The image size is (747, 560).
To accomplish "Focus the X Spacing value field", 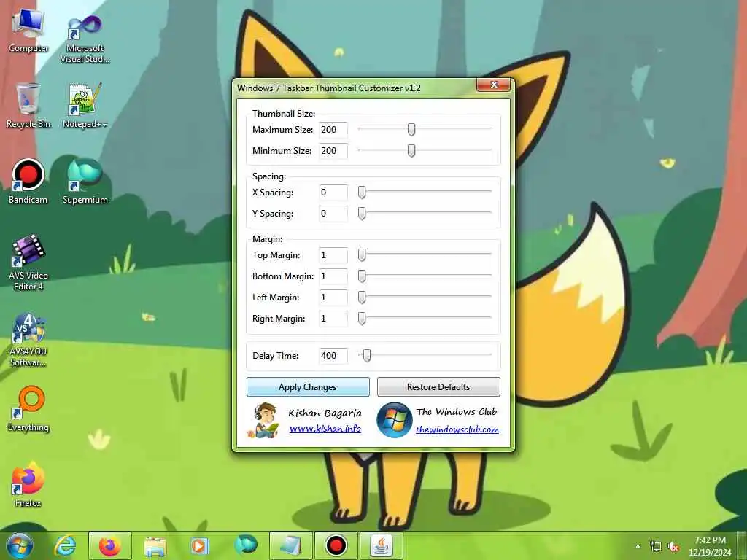I will pos(333,192).
